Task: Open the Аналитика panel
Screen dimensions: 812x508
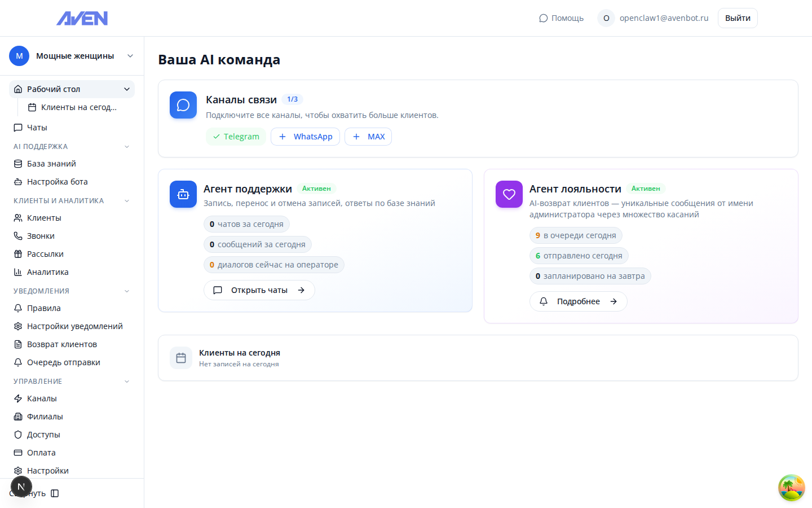Action: pyautogui.click(x=47, y=271)
